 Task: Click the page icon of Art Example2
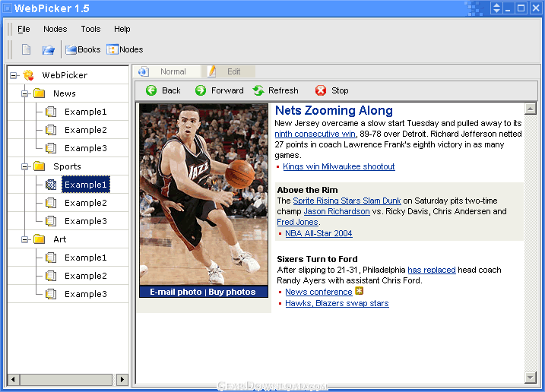coord(51,276)
